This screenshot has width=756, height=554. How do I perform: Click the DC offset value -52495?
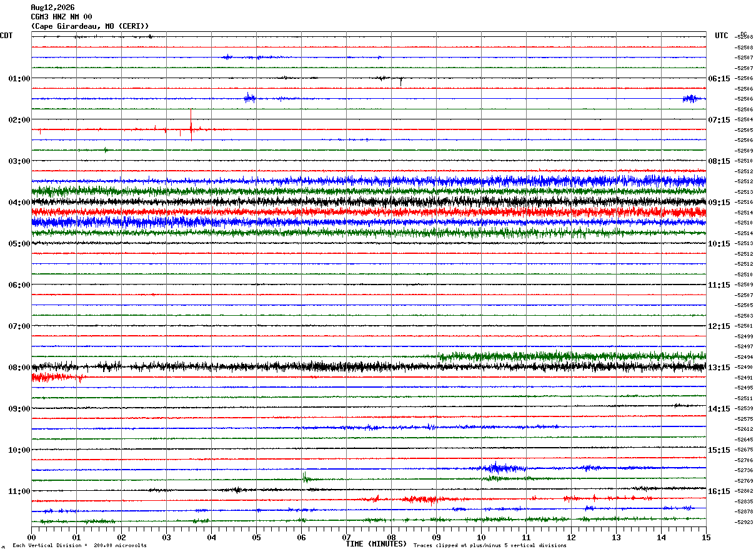pos(744,388)
